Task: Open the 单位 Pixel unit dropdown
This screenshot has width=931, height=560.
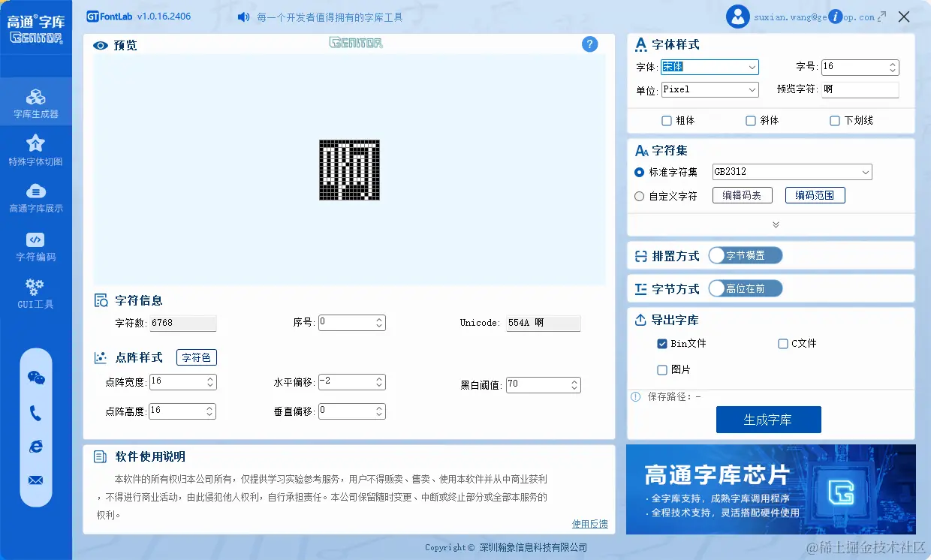Action: tap(710, 89)
